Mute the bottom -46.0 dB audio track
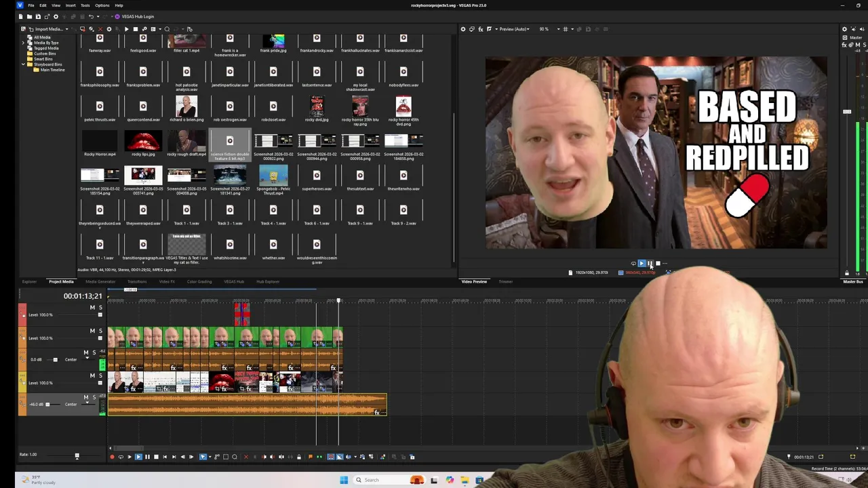 85,397
